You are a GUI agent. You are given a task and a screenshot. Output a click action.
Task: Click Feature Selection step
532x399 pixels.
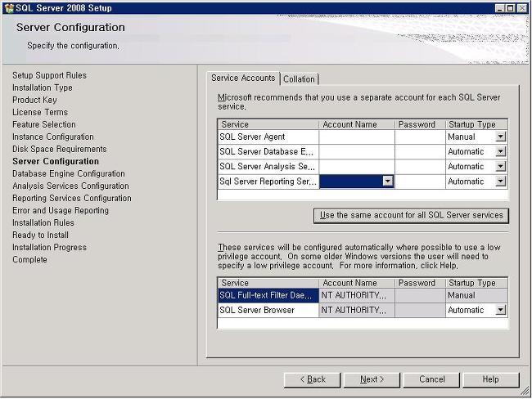click(x=44, y=124)
